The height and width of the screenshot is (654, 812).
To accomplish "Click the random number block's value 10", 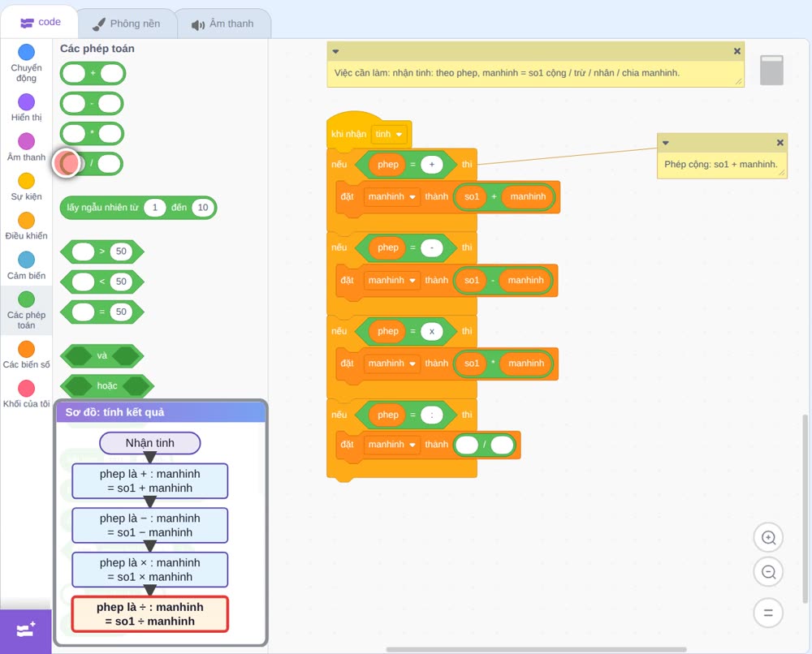I will 202,208.
